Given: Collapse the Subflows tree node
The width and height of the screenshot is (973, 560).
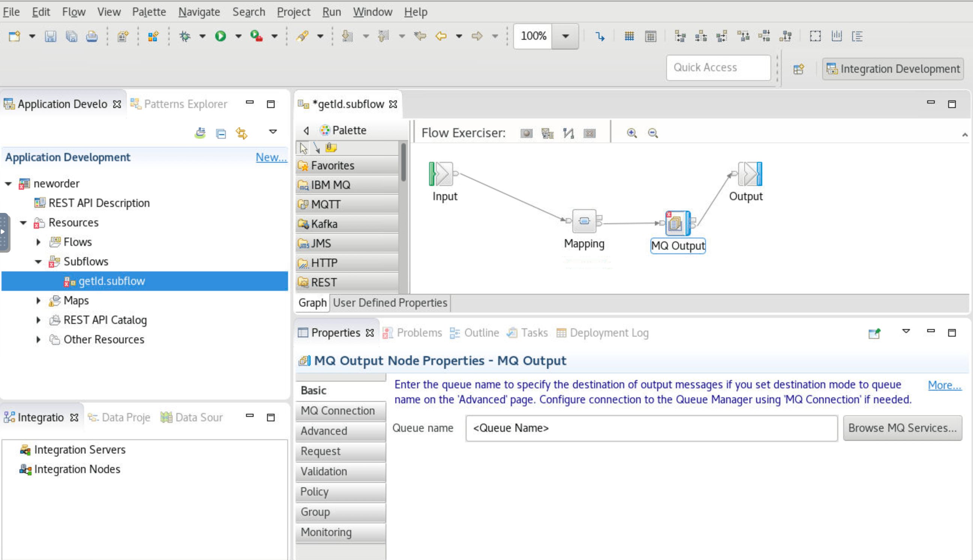Looking at the screenshot, I should [x=38, y=262].
